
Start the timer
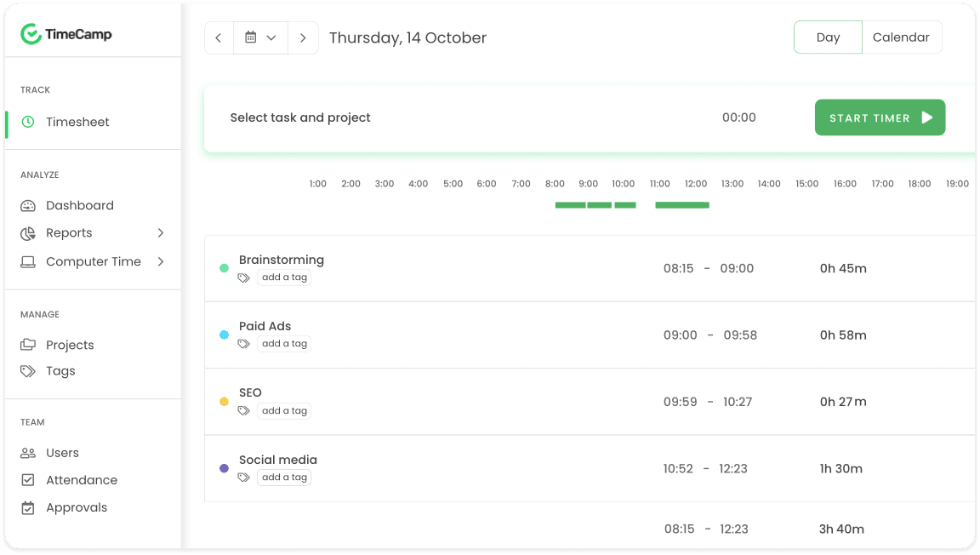coord(880,117)
